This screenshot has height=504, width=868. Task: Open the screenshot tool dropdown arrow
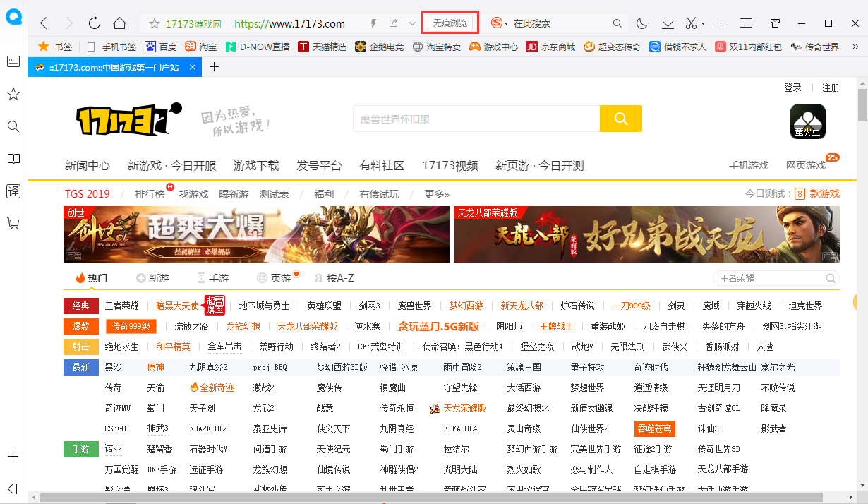(x=704, y=23)
